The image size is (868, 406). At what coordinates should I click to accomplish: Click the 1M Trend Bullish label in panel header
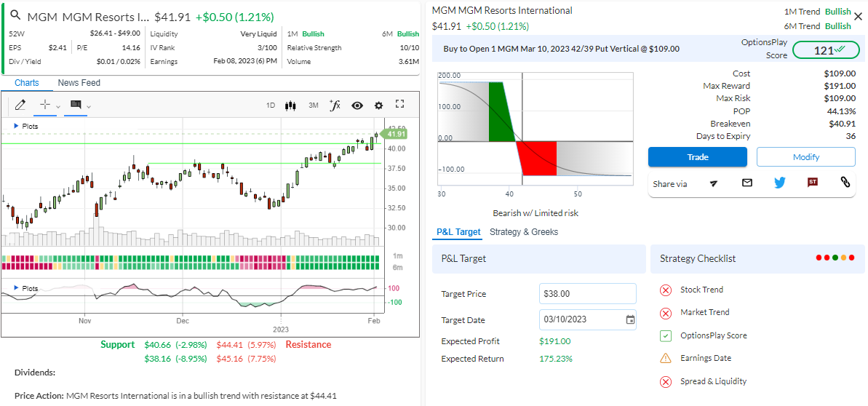click(x=818, y=11)
